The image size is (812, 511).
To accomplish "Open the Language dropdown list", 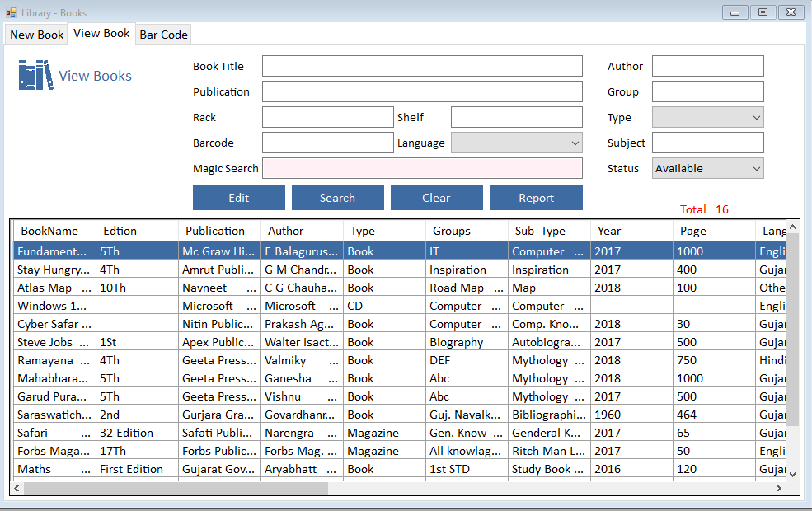I will (516, 143).
